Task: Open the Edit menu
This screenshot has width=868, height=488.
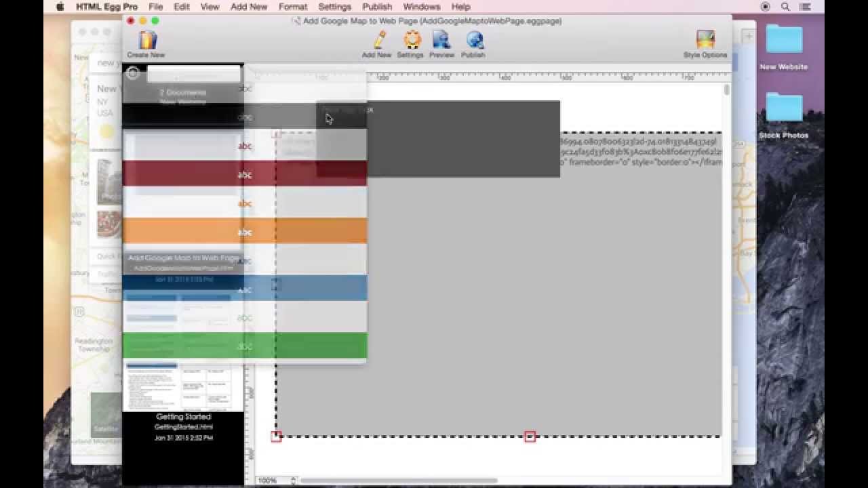Action: coord(182,7)
